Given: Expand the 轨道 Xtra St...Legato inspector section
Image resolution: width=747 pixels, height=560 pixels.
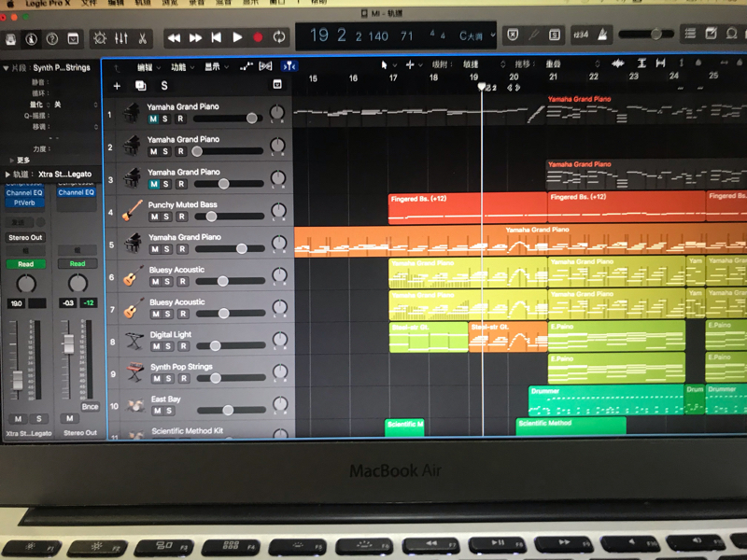Looking at the screenshot, I should pos(9,175).
